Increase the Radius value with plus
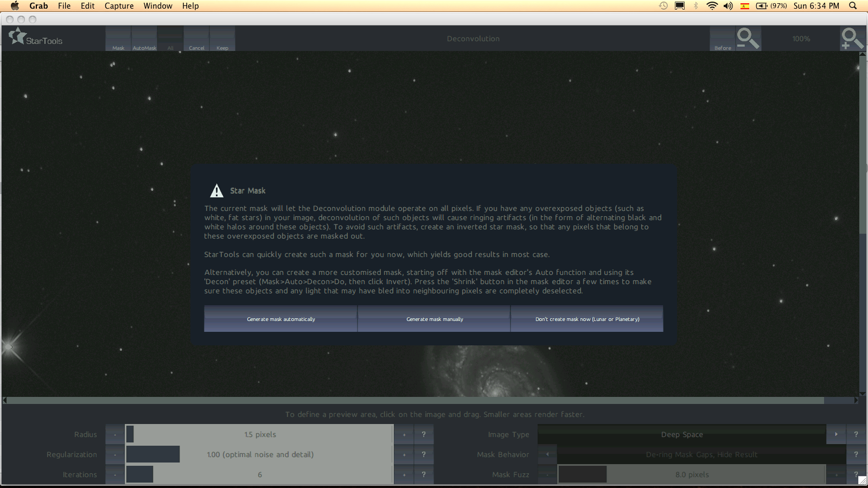 point(404,434)
